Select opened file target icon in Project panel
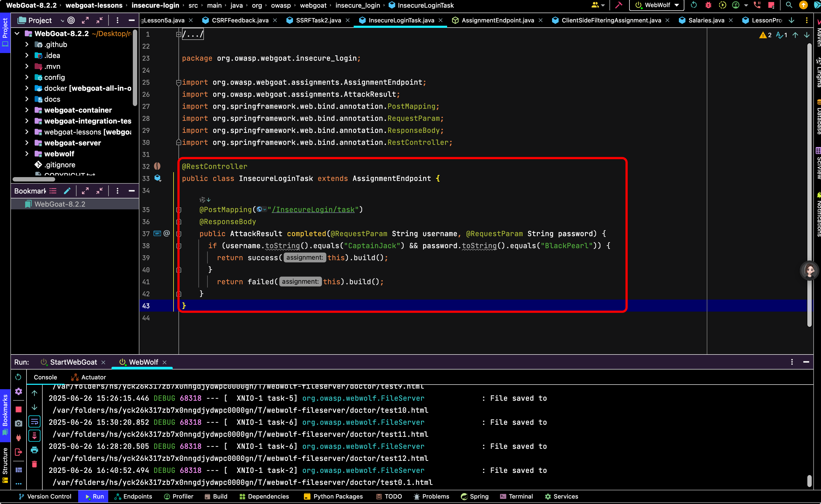The image size is (821, 504). pyautogui.click(x=71, y=20)
